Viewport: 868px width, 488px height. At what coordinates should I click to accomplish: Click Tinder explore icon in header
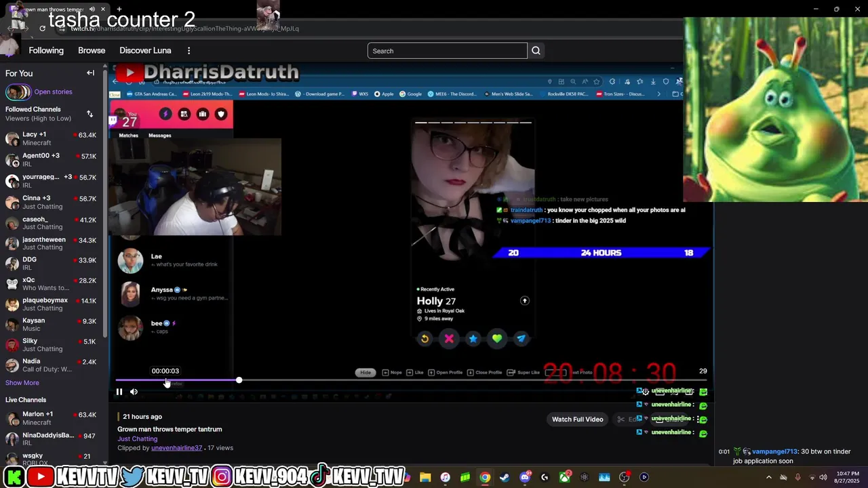coord(184,115)
